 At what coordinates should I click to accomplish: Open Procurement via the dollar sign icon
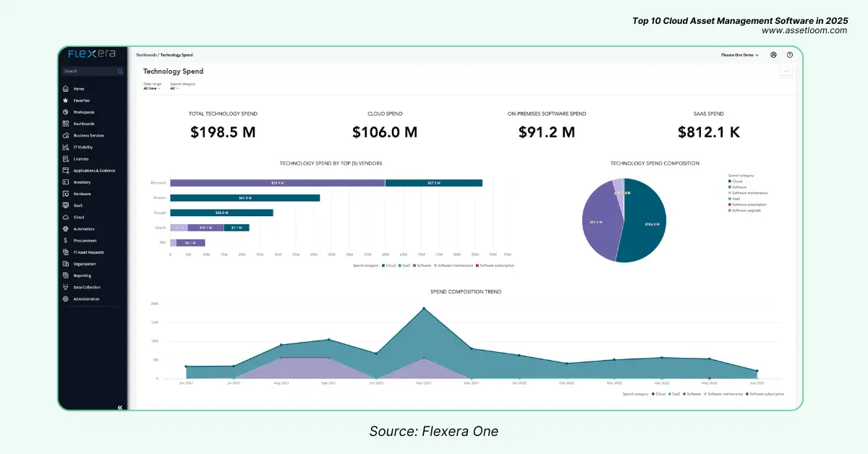(66, 241)
